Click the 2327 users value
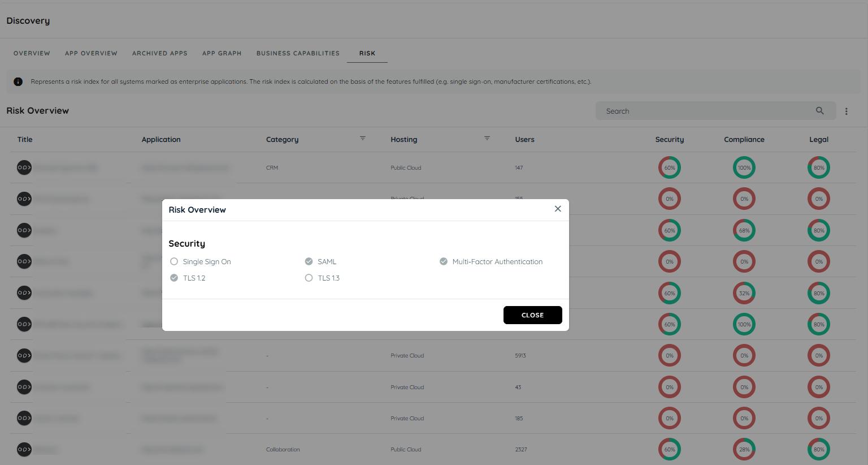Screen dimensions: 868x465 point(521,450)
